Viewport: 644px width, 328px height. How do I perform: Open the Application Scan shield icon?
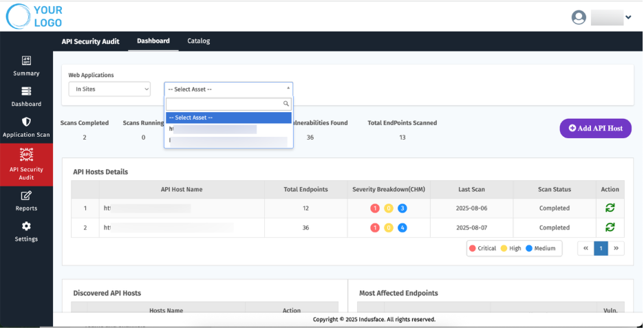coord(26,122)
